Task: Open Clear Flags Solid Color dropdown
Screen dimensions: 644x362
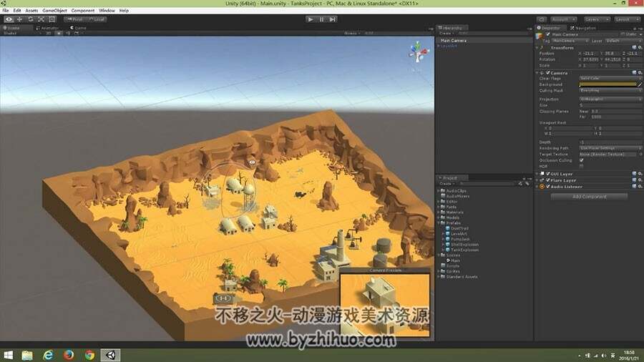Action: coord(610,78)
